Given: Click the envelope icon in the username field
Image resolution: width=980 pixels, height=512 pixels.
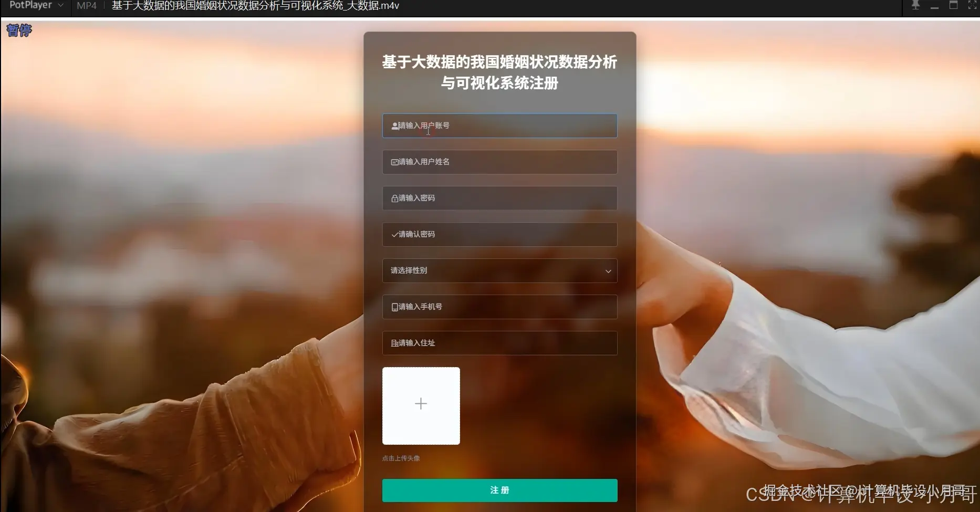Looking at the screenshot, I should click(394, 162).
